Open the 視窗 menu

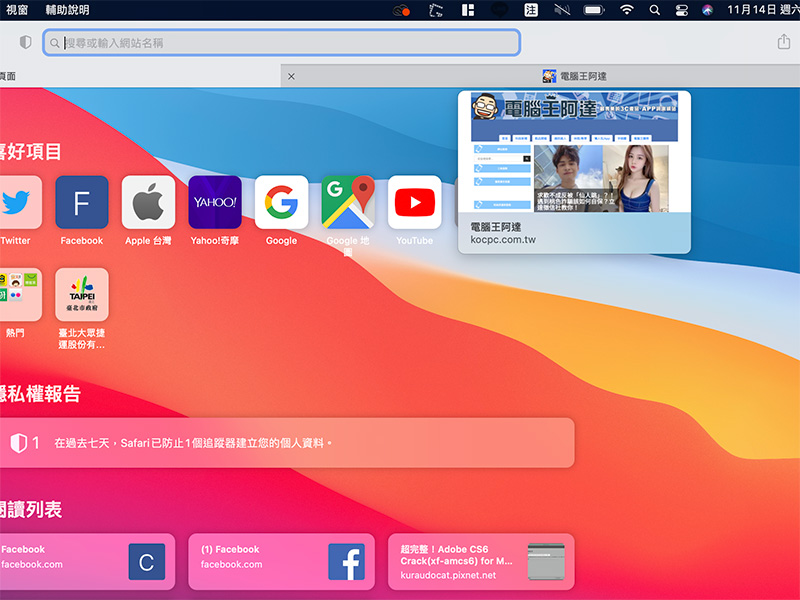[17, 10]
